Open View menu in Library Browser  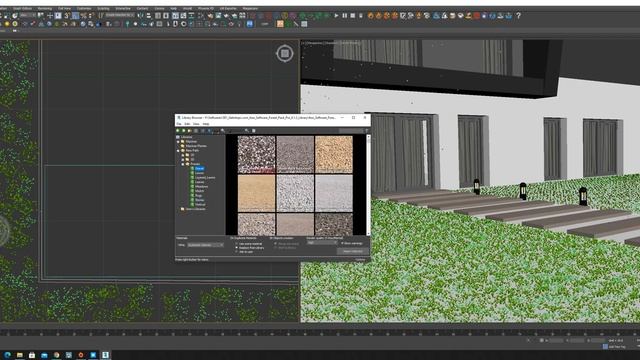(196, 124)
